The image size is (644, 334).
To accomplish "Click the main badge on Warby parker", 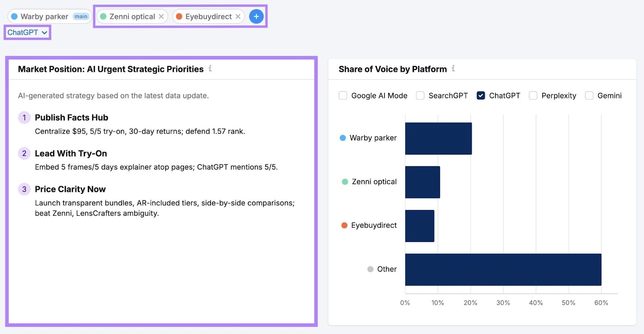I will click(81, 16).
